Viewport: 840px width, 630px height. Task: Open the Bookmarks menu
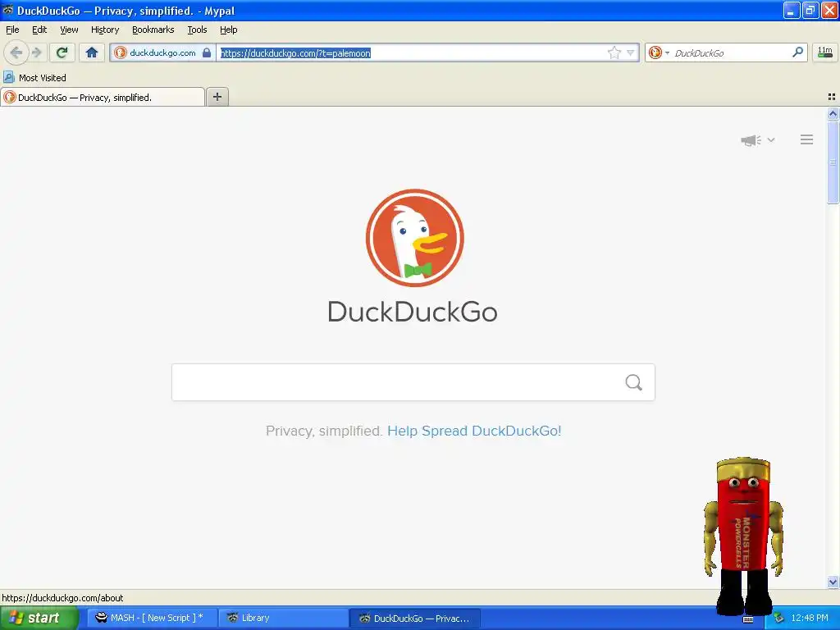coord(153,30)
